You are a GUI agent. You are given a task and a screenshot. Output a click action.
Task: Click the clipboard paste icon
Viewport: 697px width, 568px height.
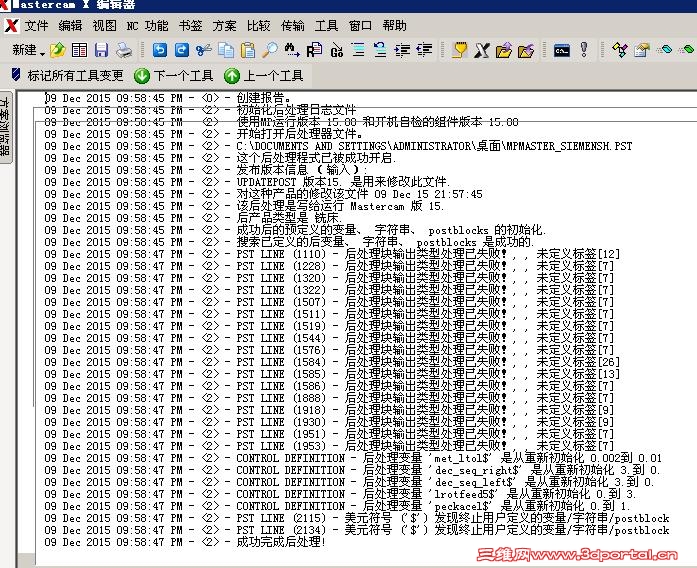pyautogui.click(x=248, y=50)
